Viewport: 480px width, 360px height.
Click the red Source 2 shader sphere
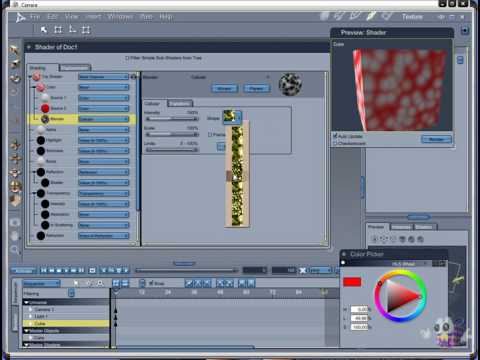coord(45,108)
